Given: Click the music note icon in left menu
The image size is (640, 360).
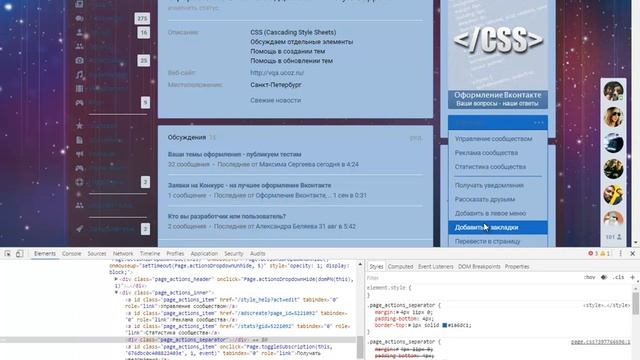Looking at the screenshot, I should 80,75.
